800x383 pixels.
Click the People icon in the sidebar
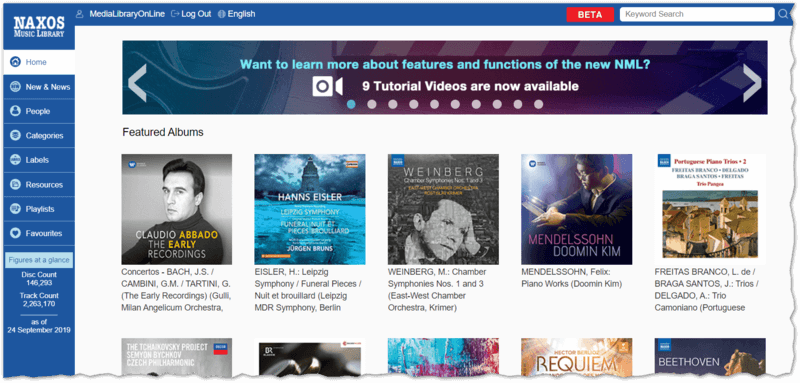pyautogui.click(x=16, y=111)
